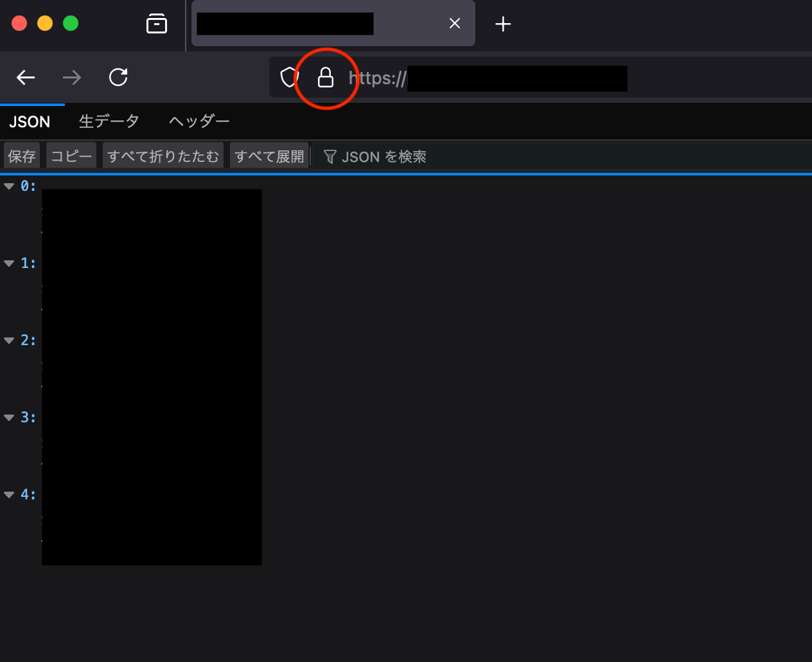Open Firefox View from the tab bar
The height and width of the screenshot is (662, 812).
(x=157, y=24)
